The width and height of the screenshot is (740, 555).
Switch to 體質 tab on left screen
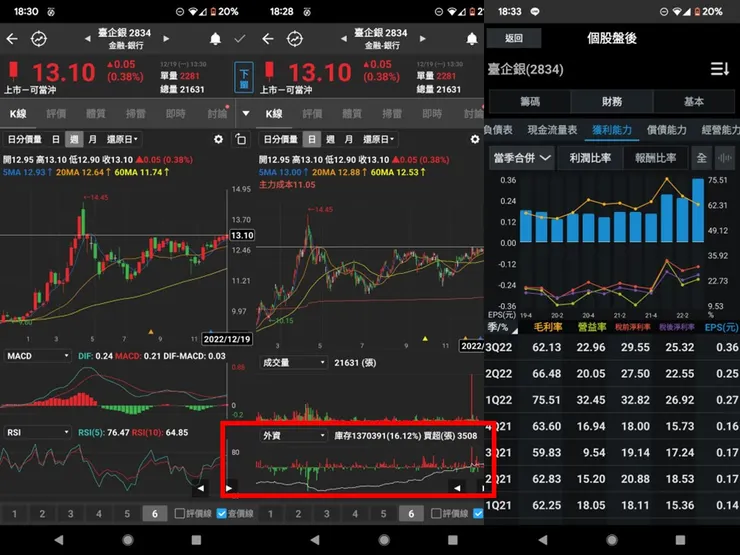96,113
